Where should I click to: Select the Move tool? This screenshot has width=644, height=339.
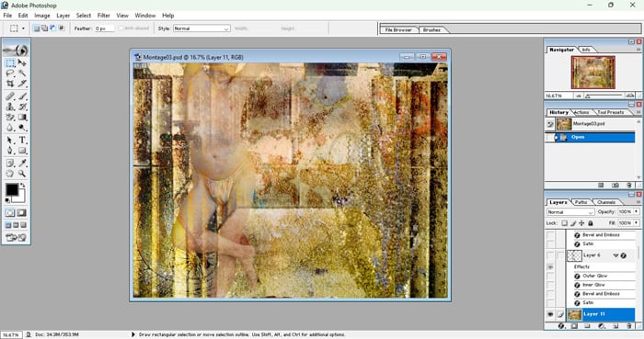coord(22,62)
